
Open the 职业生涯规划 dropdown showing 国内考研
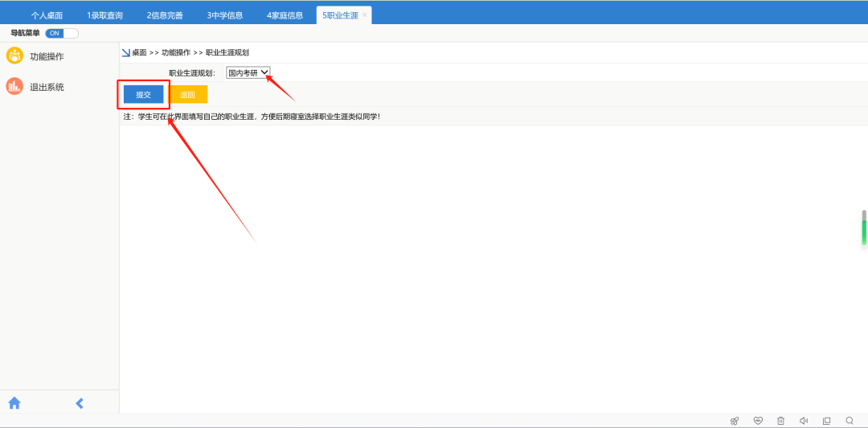click(248, 73)
